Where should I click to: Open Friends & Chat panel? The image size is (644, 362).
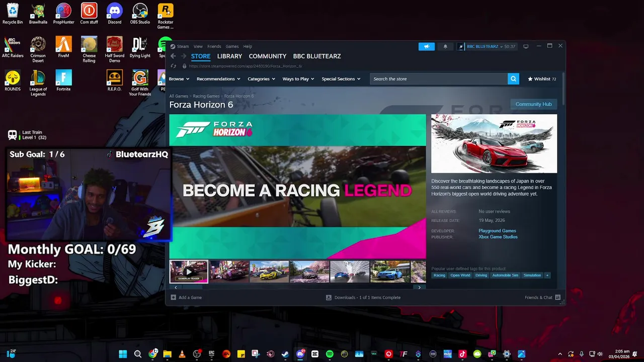542,297
